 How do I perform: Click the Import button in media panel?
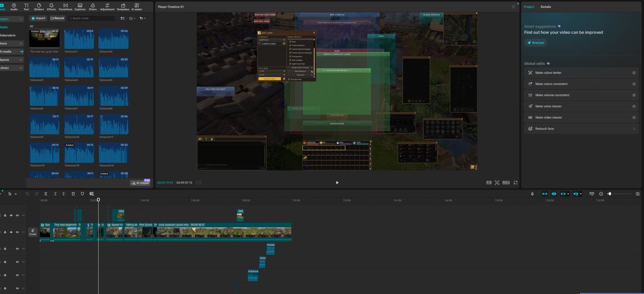tap(38, 18)
